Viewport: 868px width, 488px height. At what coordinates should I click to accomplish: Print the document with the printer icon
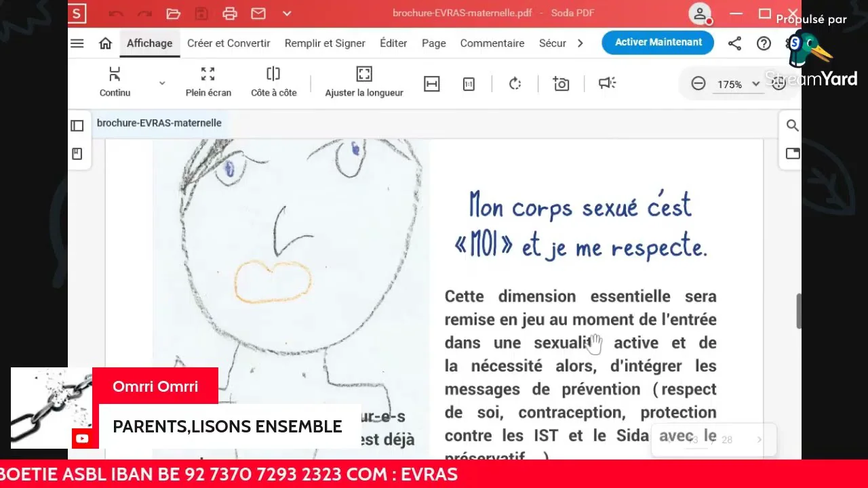click(x=230, y=14)
